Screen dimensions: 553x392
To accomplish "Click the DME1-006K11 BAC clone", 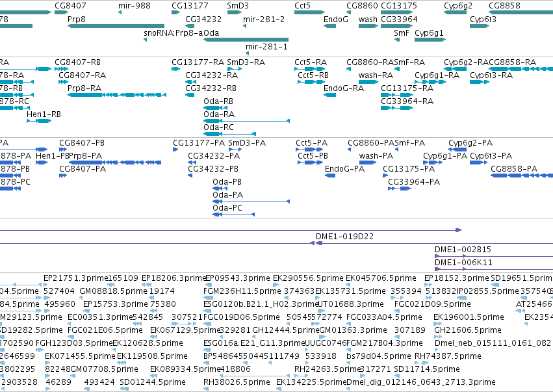I will pos(463,263).
